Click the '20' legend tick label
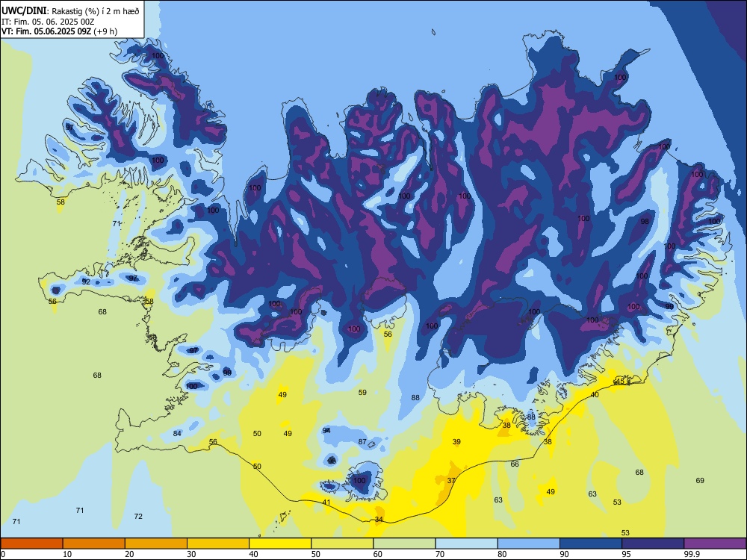This screenshot has width=747, height=560. coord(129,554)
